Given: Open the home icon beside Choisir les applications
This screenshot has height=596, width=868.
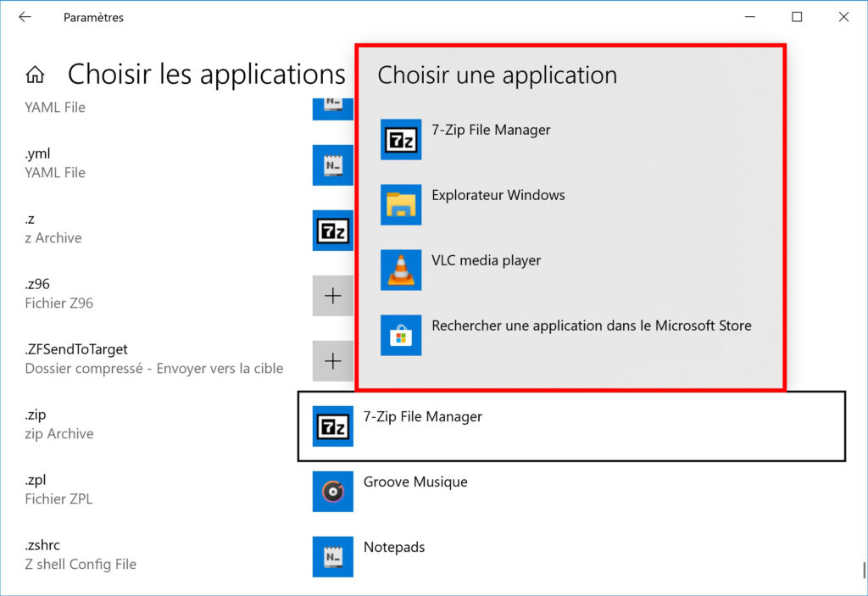Looking at the screenshot, I should tap(35, 74).
